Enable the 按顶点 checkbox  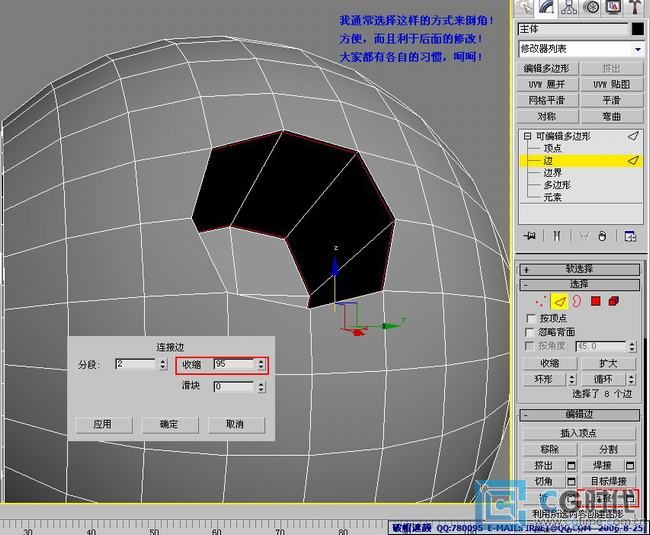coord(531,318)
